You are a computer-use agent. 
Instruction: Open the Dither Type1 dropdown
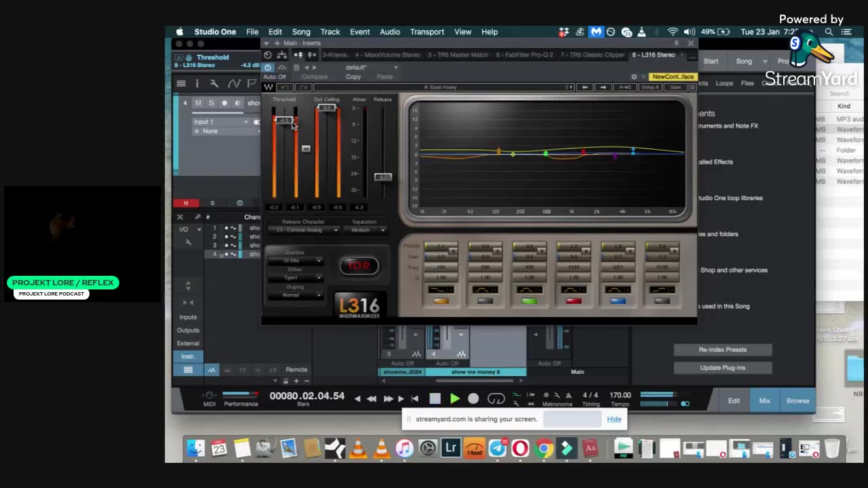click(x=297, y=278)
